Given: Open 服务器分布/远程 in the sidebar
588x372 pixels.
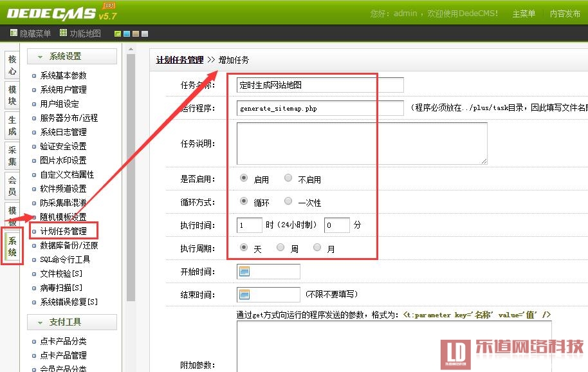Looking at the screenshot, I should tap(69, 118).
